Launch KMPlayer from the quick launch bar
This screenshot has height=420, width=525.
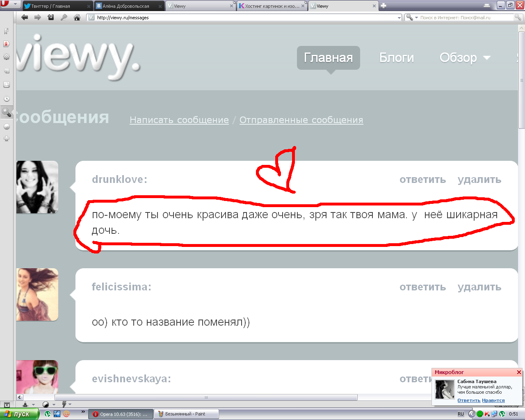pyautogui.click(x=57, y=414)
